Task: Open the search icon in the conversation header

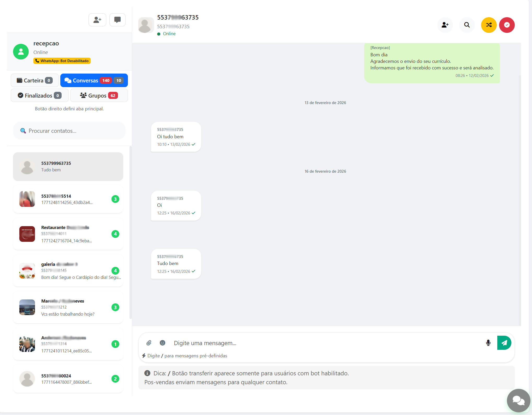Action: [x=467, y=25]
